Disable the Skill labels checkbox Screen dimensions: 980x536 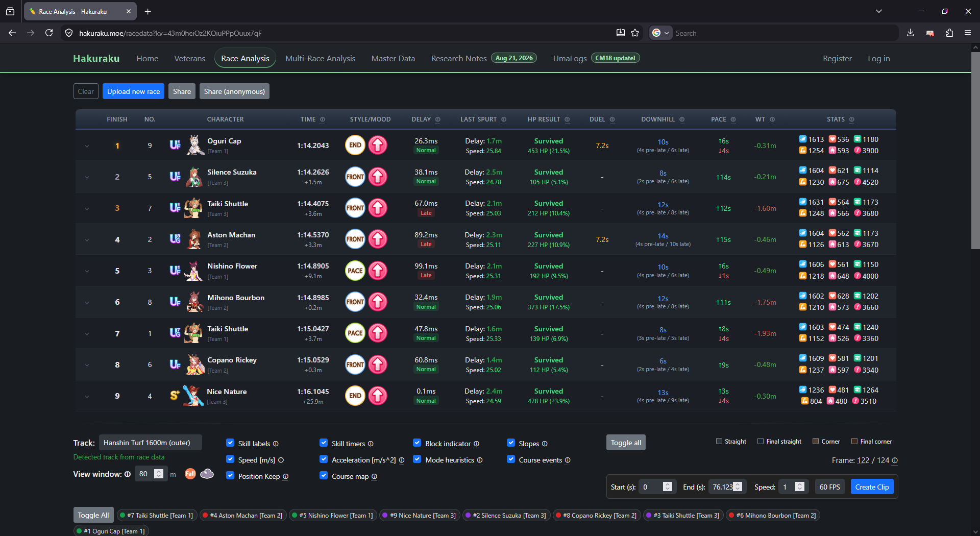230,443
